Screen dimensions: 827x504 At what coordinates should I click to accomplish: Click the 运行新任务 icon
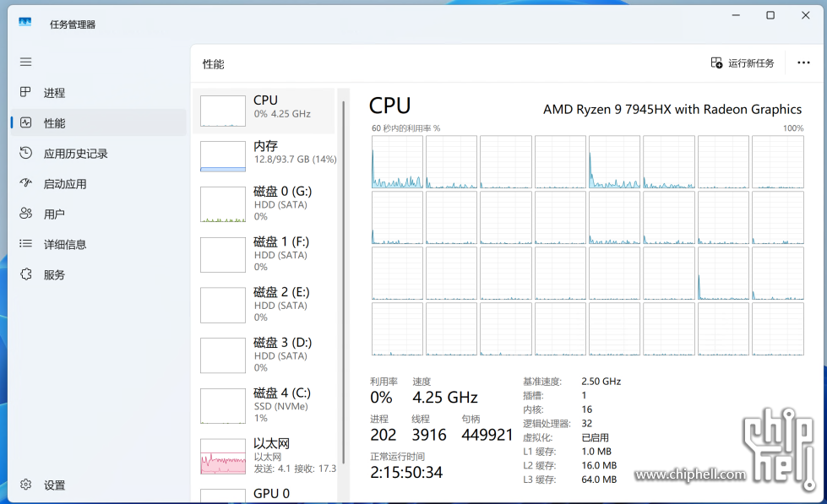coord(716,63)
